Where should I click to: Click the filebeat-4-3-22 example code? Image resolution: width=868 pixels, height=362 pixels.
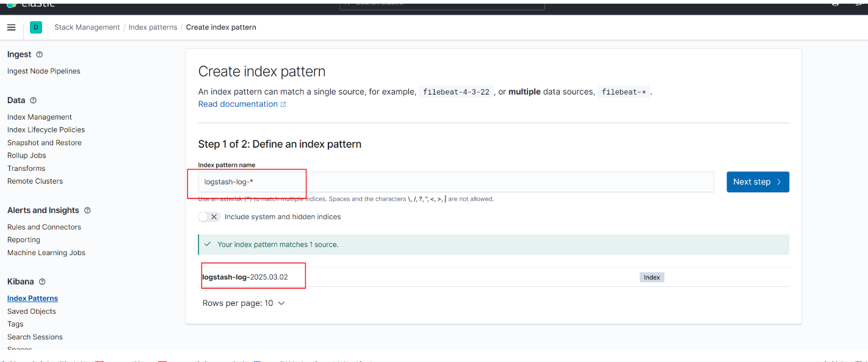[x=456, y=92]
